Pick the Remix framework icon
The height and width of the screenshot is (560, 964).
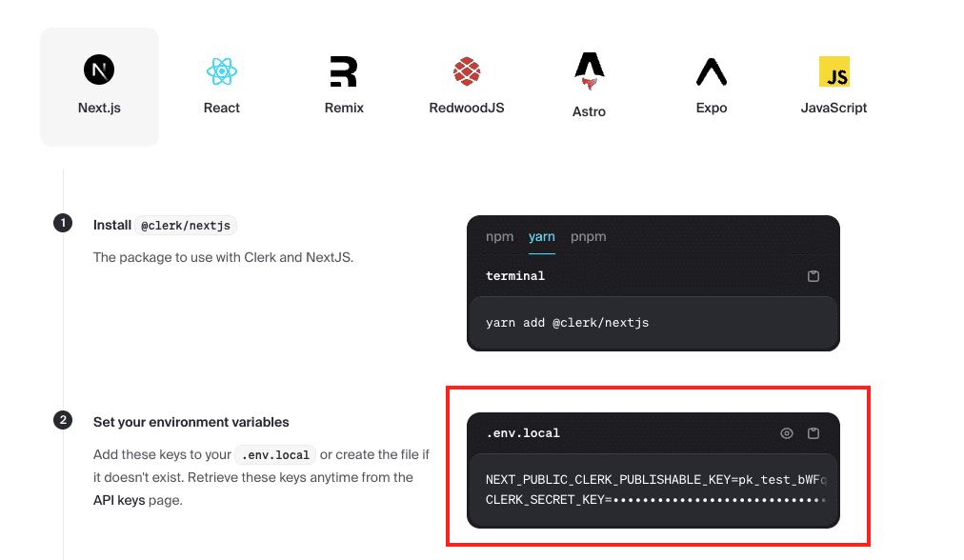[343, 71]
